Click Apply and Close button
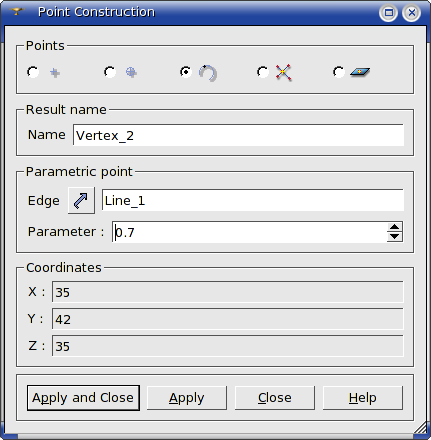This screenshot has height=440, width=431. tap(83, 398)
